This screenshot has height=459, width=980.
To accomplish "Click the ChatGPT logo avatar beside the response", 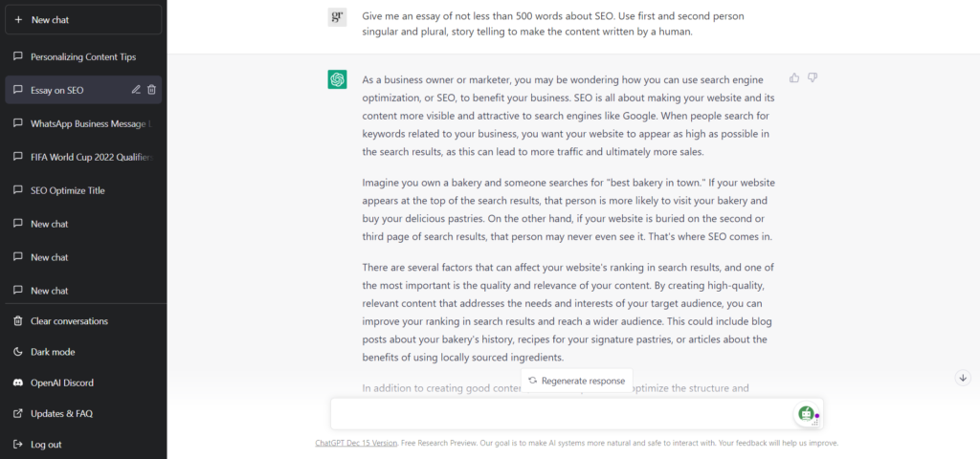I will (x=338, y=79).
